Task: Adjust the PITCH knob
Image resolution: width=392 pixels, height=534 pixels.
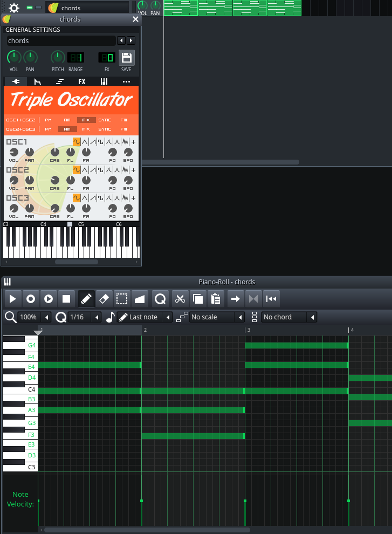Action: [x=58, y=57]
